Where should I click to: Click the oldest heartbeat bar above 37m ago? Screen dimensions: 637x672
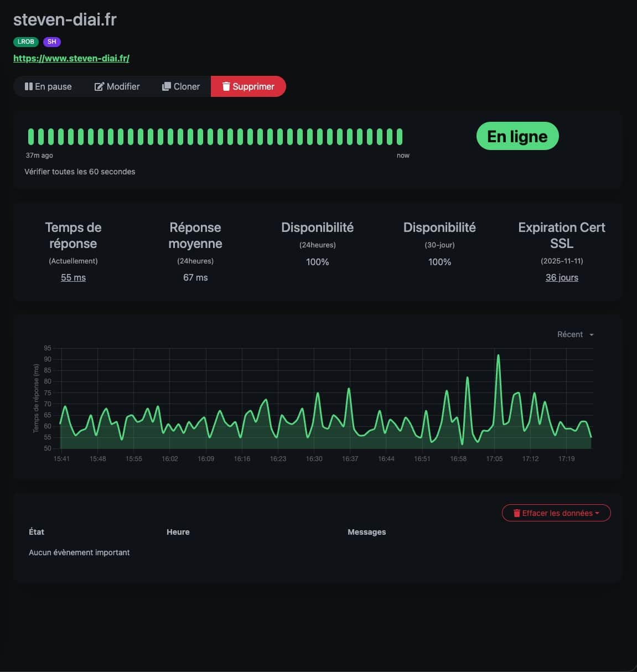pos(31,136)
